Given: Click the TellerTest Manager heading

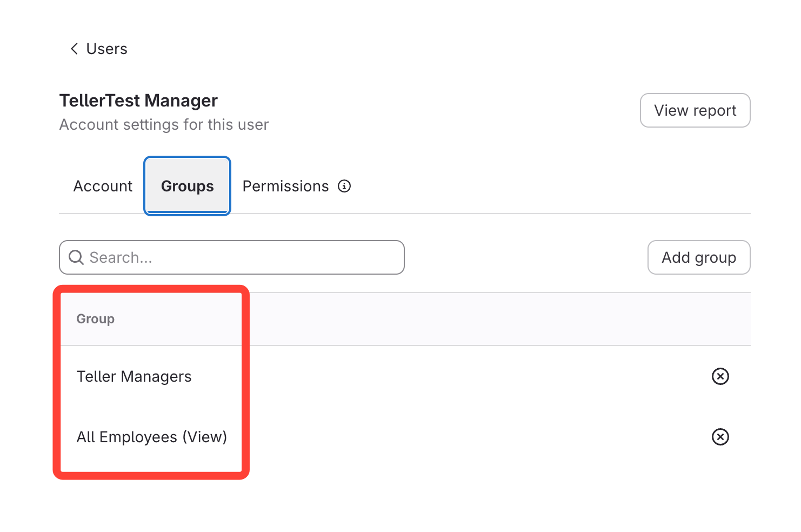Looking at the screenshot, I should 138,101.
